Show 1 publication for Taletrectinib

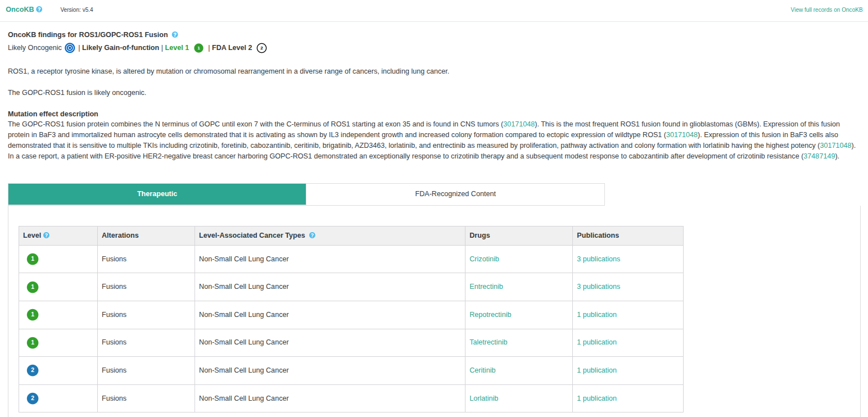[596, 342]
